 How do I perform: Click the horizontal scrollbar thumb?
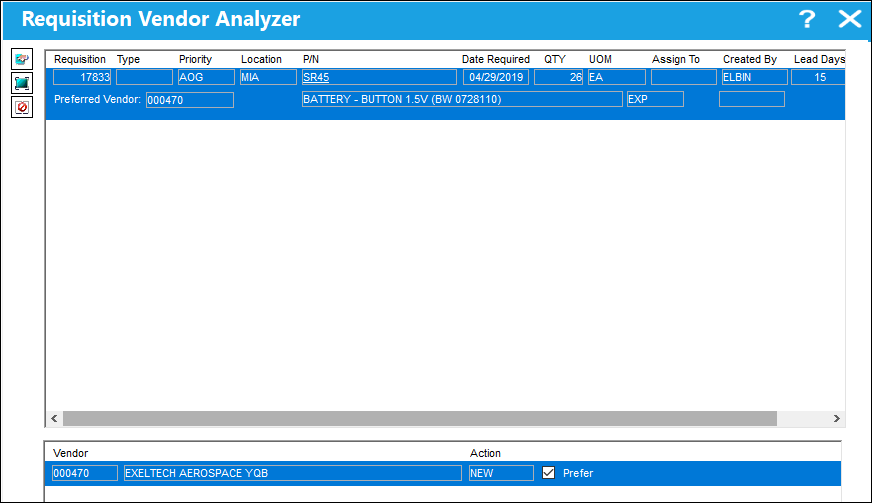pos(420,418)
